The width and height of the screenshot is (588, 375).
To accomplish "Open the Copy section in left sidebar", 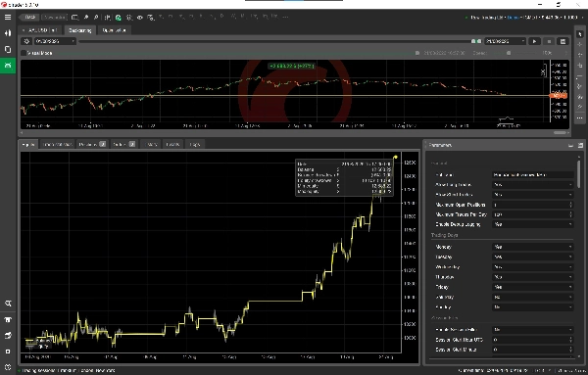I will [x=8, y=50].
